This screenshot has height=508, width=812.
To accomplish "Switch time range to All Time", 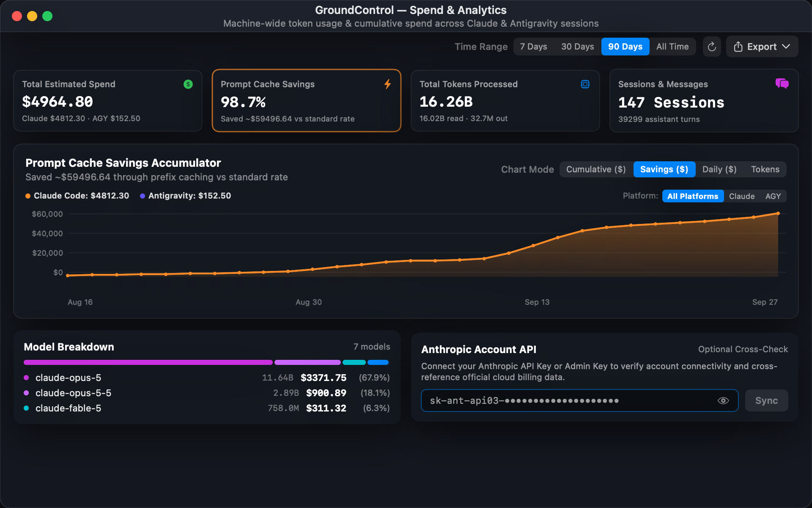I will [672, 47].
